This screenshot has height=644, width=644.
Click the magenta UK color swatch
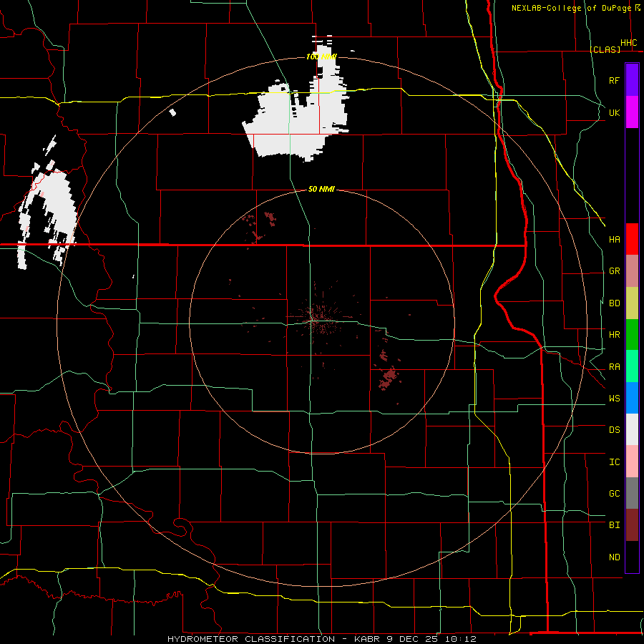click(x=632, y=112)
